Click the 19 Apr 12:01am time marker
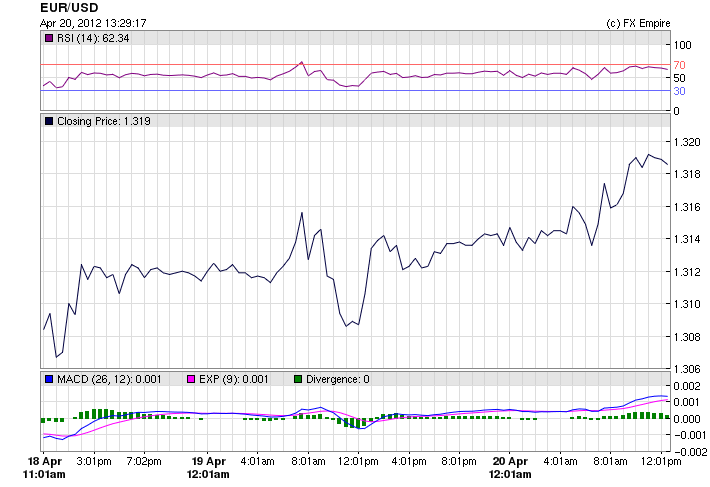The image size is (710, 487). click(210, 467)
